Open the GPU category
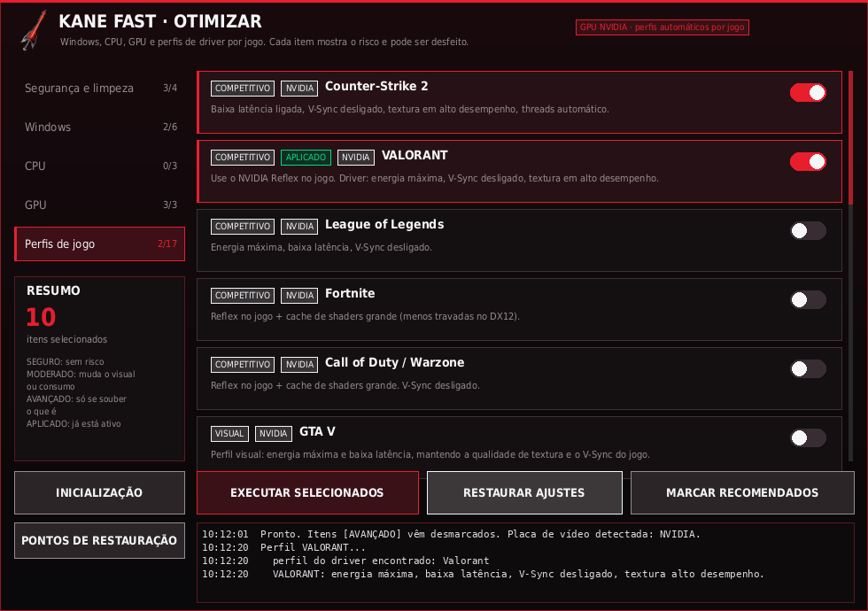868x611 pixels. pyautogui.click(x=99, y=205)
